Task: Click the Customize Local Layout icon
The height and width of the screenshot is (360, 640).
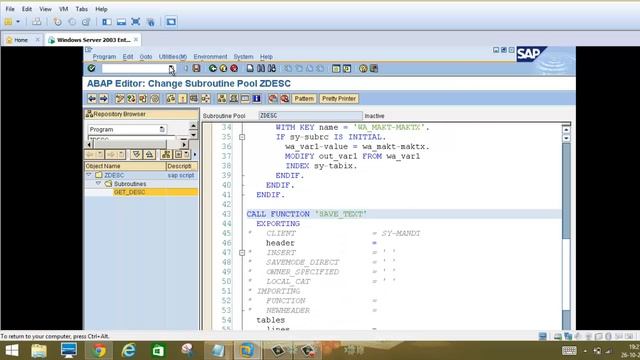Action: pos(374,69)
